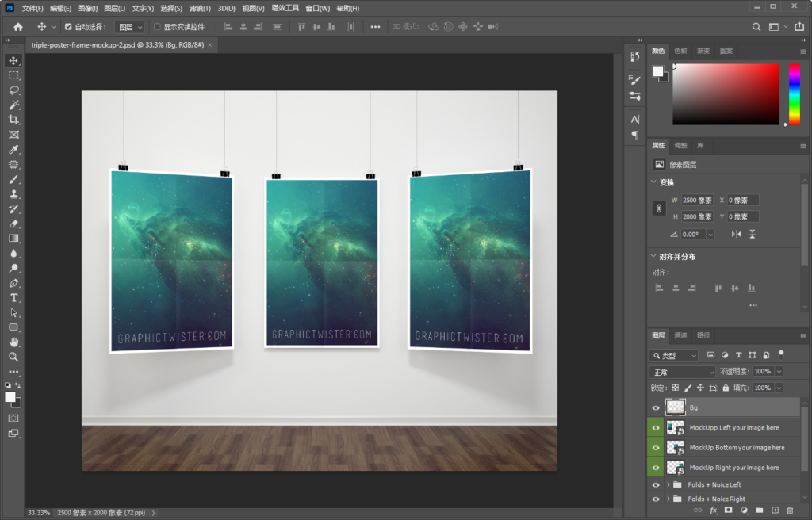Viewport: 812px width, 520px height.
Task: Select the Magic Wand tool
Action: [x=13, y=105]
